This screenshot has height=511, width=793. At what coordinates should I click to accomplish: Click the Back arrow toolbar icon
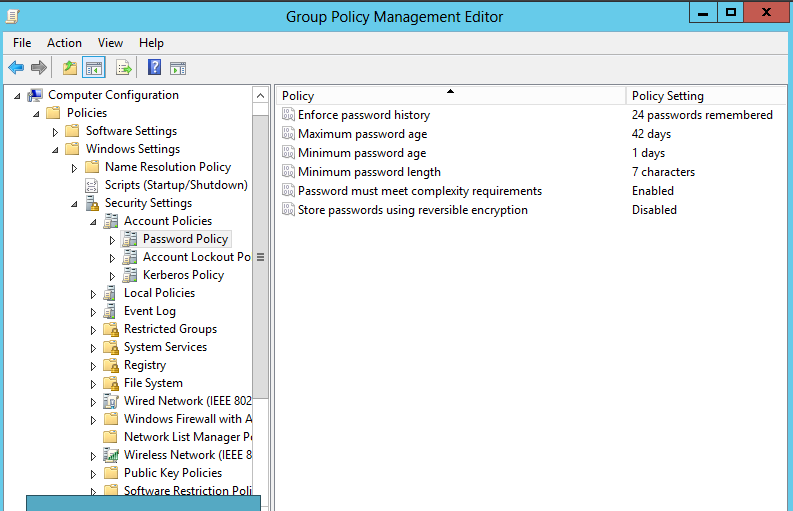coord(16,67)
